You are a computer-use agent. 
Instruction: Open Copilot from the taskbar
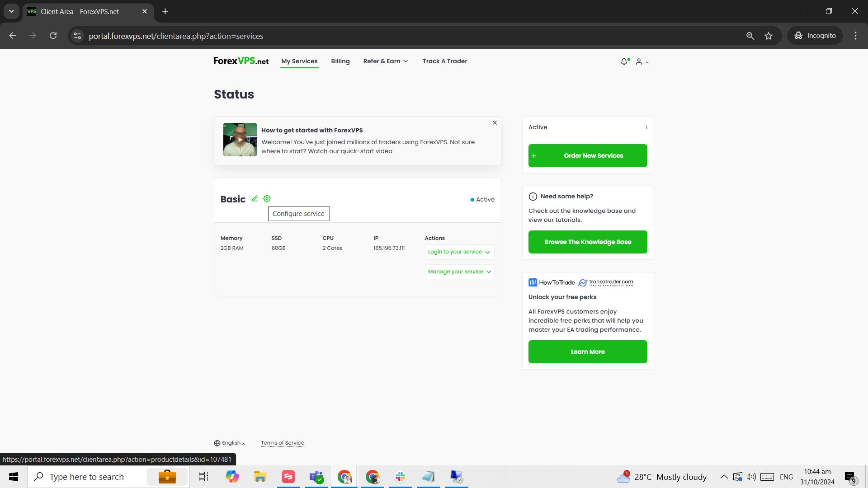tap(232, 477)
